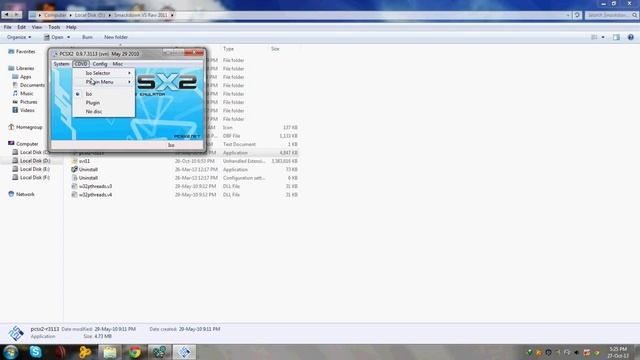Click the Local Disk (F:) drive icon
Screen dimensions: 640x360
tap(16, 177)
